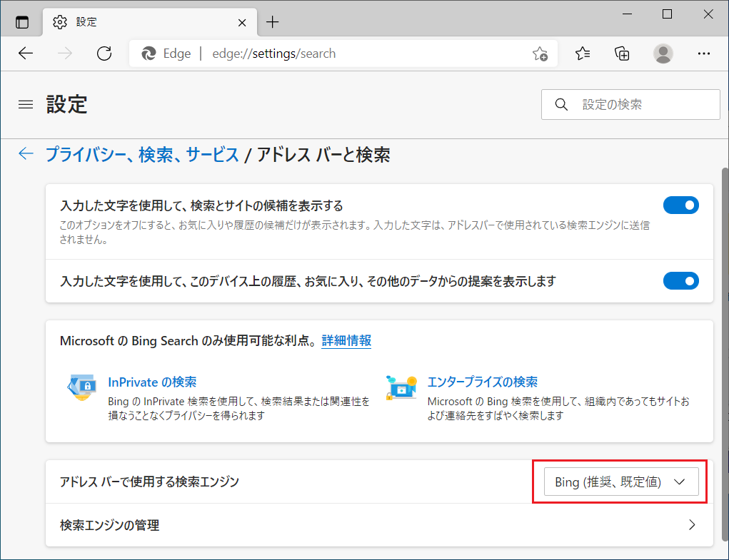Click the address bar URL edge://settings/search
Screen dimensions: 729x560
[x=274, y=54]
